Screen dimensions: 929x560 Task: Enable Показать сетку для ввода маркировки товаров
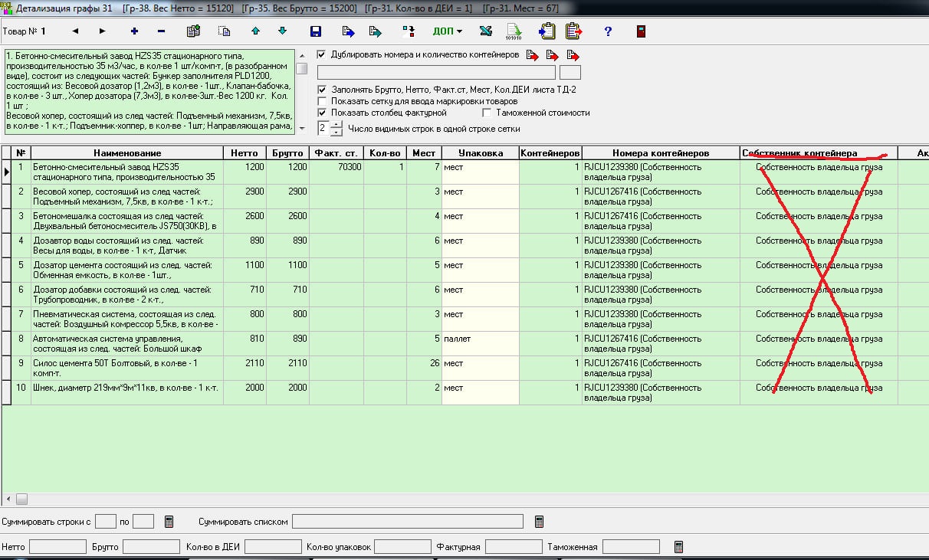(x=322, y=101)
